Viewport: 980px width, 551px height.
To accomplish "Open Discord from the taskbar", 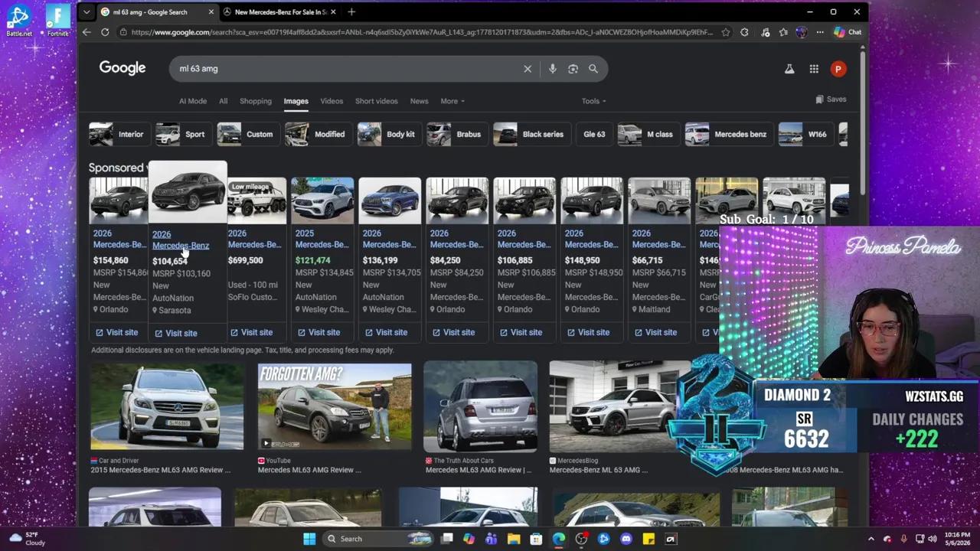I will (x=626, y=539).
